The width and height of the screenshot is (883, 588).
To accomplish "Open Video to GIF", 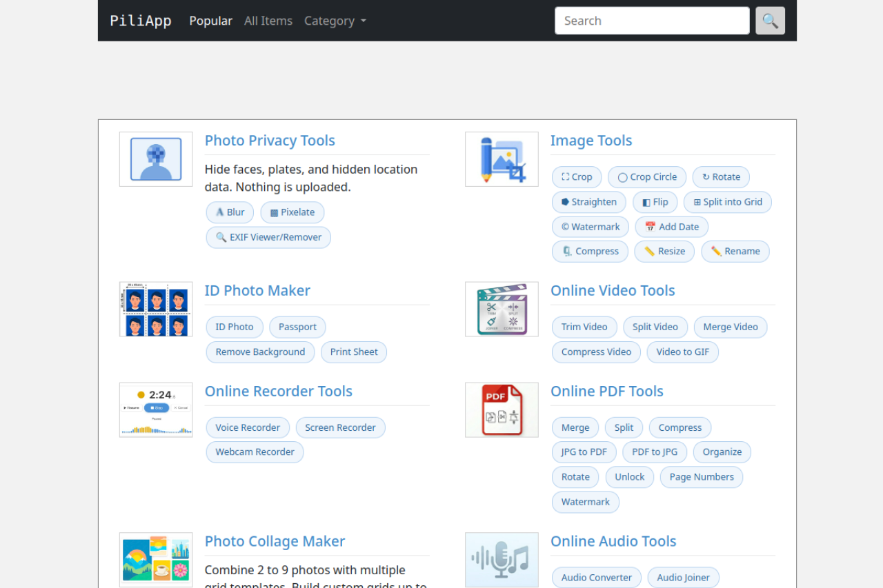I will 683,352.
